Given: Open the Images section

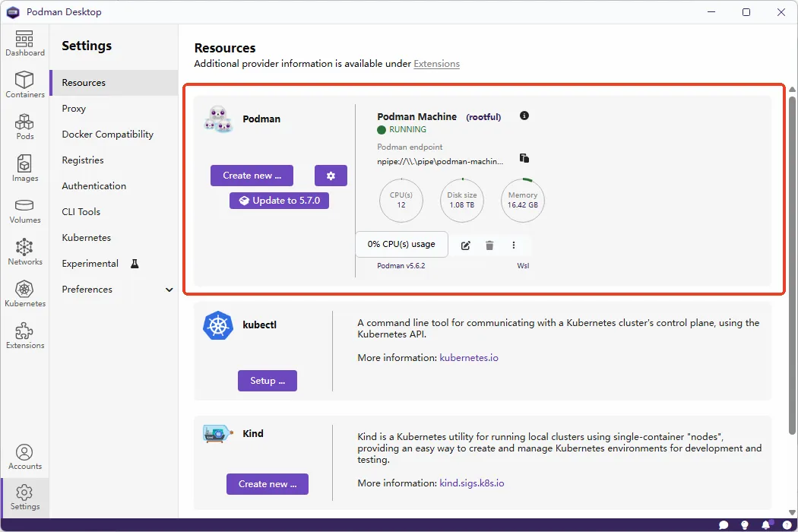Looking at the screenshot, I should [24, 169].
